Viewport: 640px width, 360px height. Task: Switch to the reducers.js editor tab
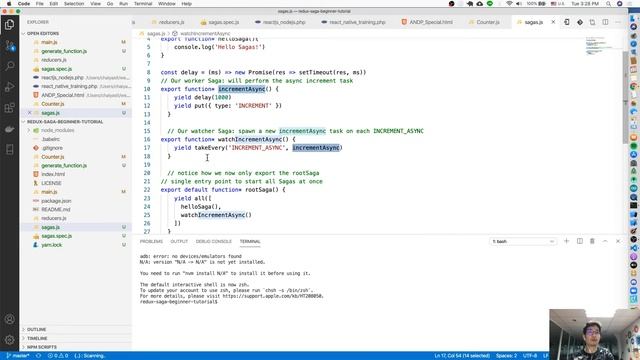(x=167, y=22)
